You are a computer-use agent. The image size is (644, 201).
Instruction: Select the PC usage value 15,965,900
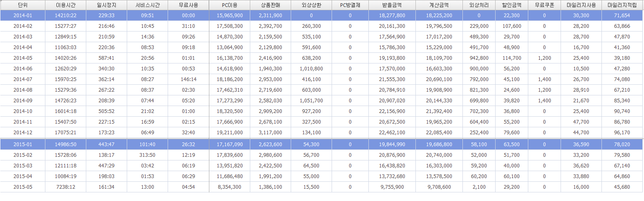(230, 16)
